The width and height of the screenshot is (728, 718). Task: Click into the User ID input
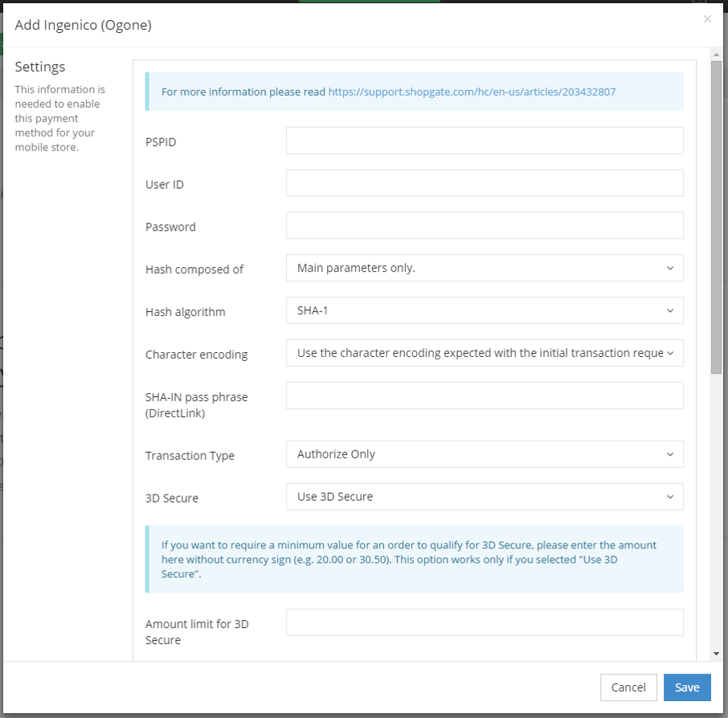tap(485, 183)
